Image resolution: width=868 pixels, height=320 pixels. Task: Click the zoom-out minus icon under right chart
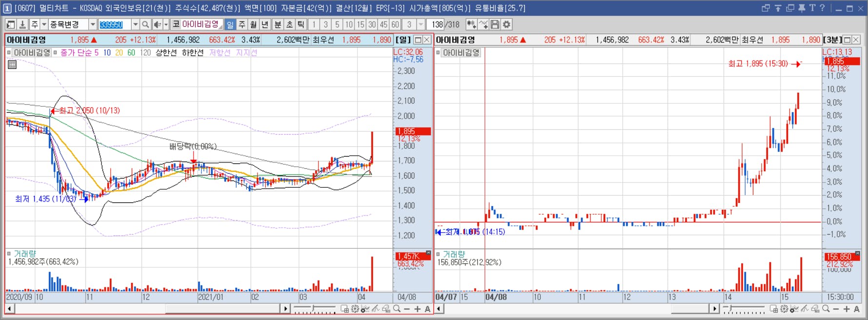[x=836, y=309]
